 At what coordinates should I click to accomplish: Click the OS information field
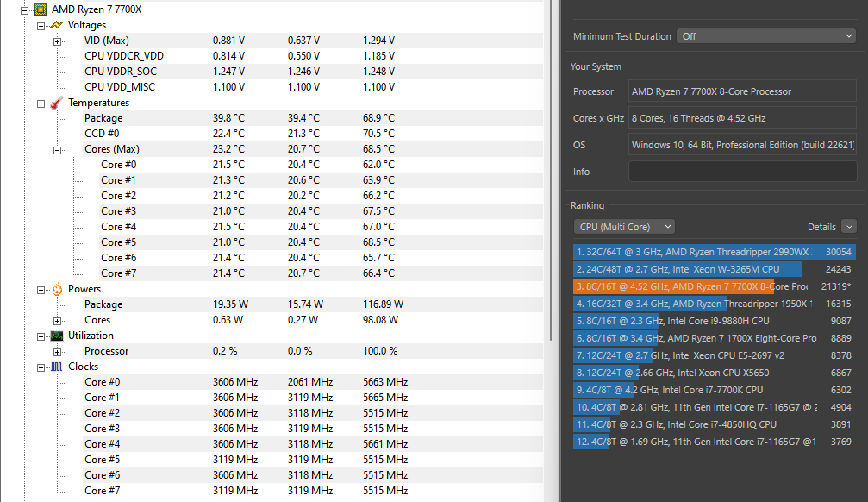click(x=742, y=145)
